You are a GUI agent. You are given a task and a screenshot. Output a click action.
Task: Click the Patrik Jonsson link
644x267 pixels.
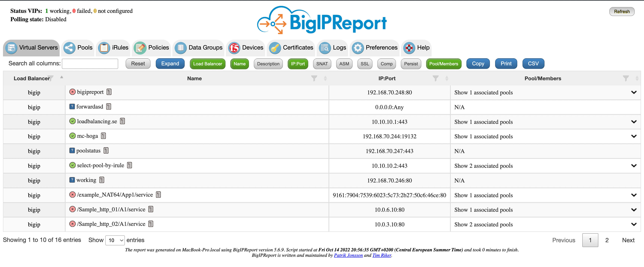(348, 255)
